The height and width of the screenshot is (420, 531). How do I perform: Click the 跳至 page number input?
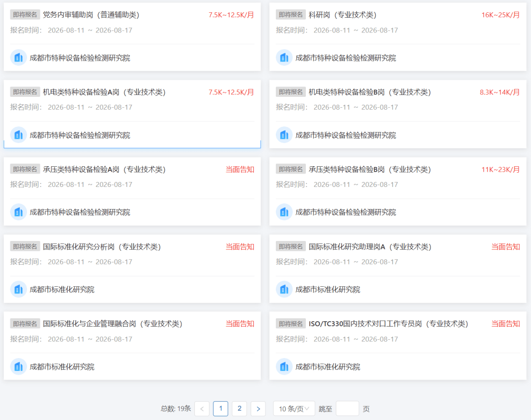(x=348, y=409)
